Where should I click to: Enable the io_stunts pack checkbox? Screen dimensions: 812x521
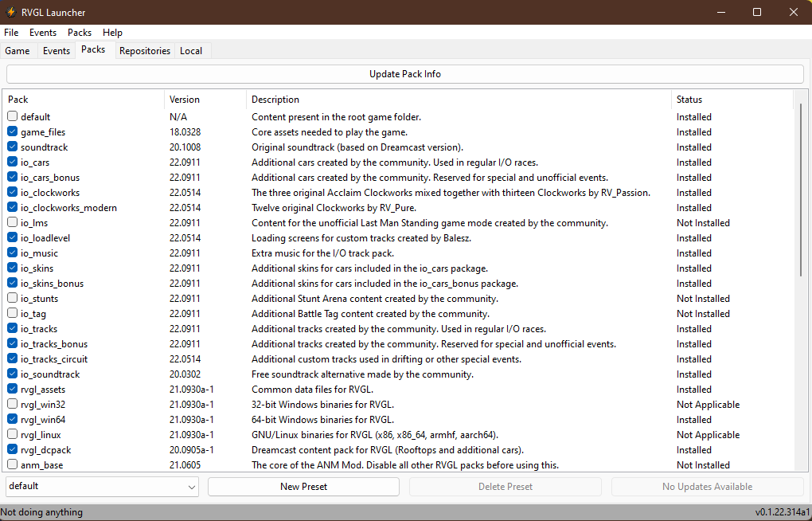tap(12, 298)
